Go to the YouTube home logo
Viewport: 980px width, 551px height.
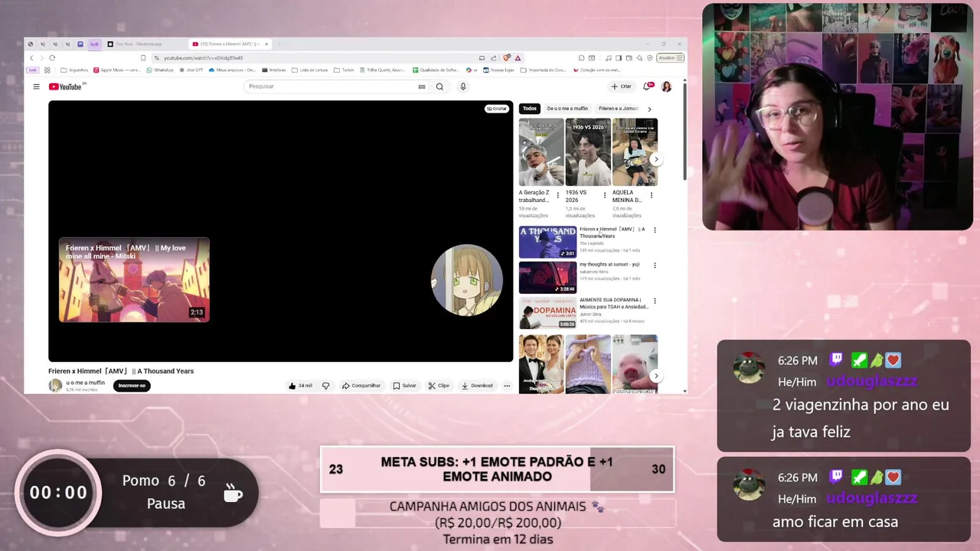(66, 86)
